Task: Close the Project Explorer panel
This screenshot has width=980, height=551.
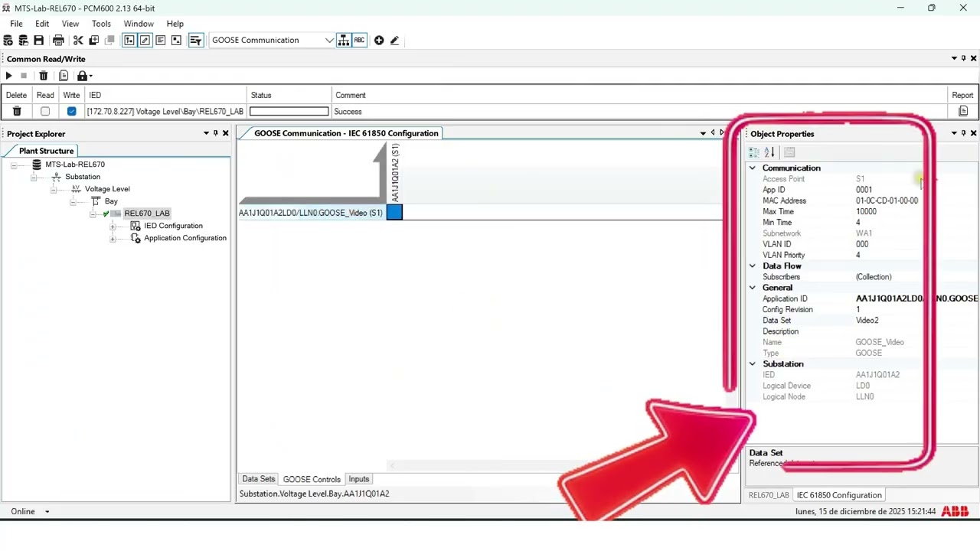Action: 225,134
